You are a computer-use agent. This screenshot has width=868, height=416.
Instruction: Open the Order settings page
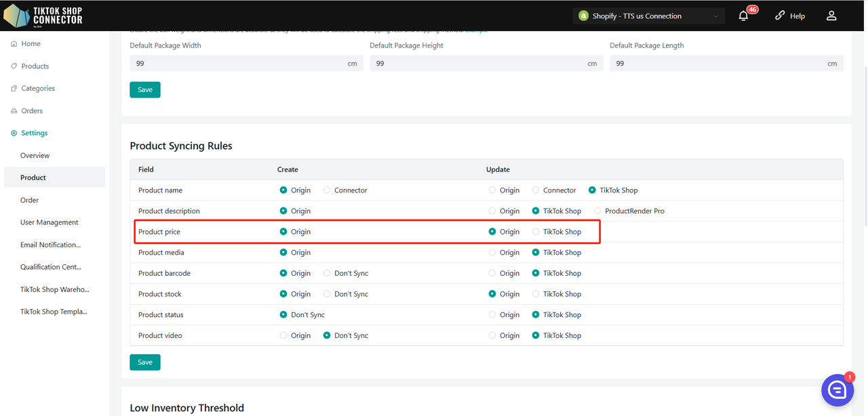click(30, 200)
